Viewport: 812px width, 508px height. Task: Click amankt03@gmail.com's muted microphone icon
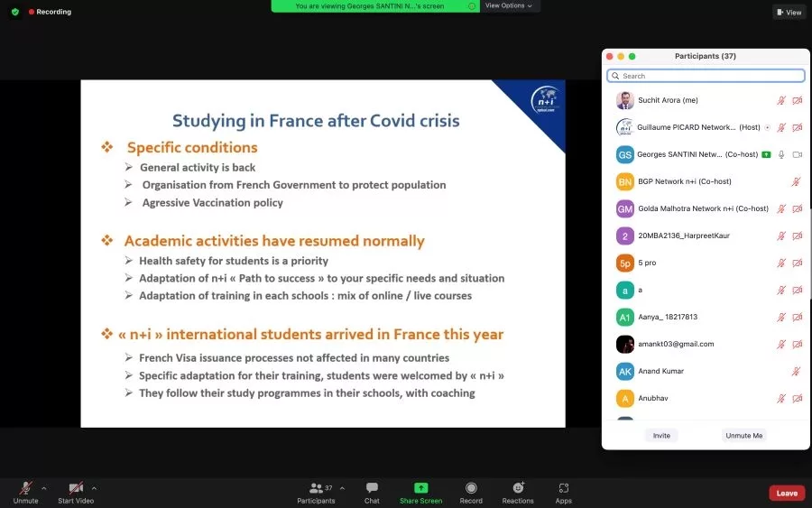coord(781,344)
